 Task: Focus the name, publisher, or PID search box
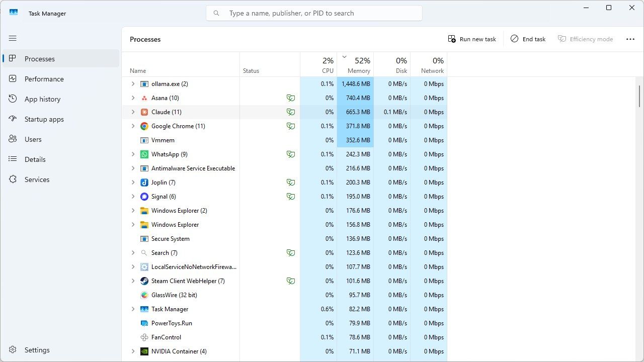[314, 13]
